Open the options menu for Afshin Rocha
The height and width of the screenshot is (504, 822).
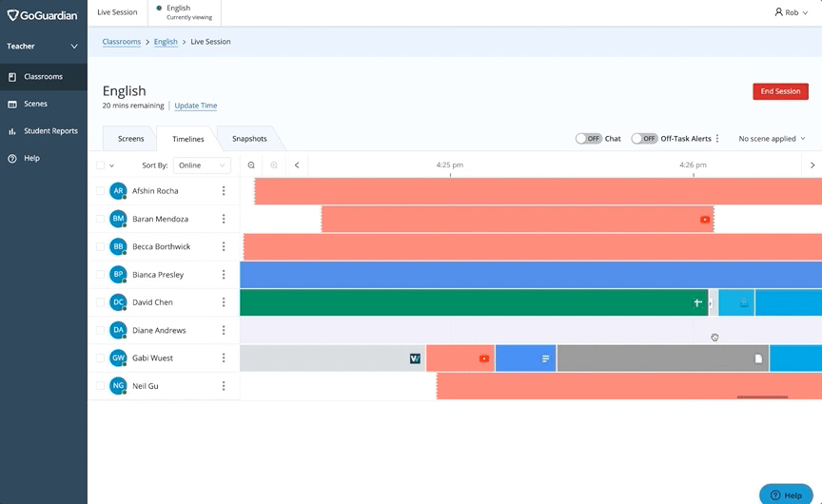click(x=224, y=191)
